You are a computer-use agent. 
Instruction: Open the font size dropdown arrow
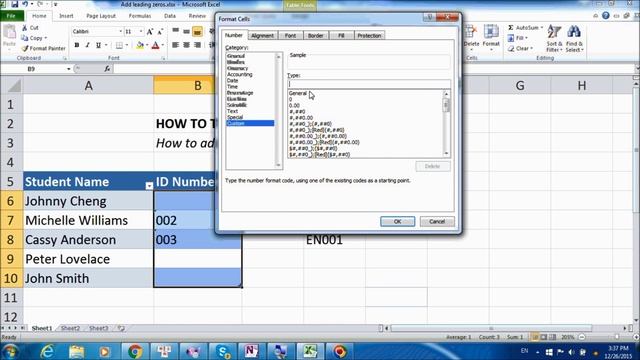[141, 31]
